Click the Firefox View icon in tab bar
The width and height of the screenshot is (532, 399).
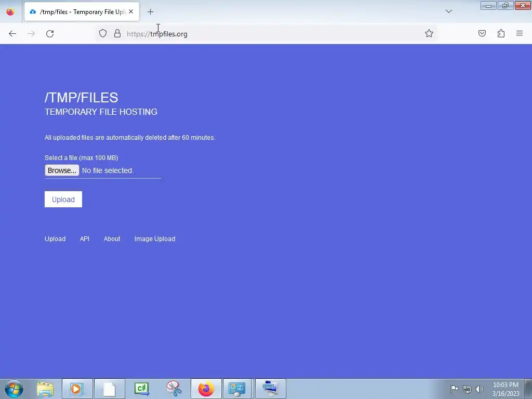click(x=10, y=12)
